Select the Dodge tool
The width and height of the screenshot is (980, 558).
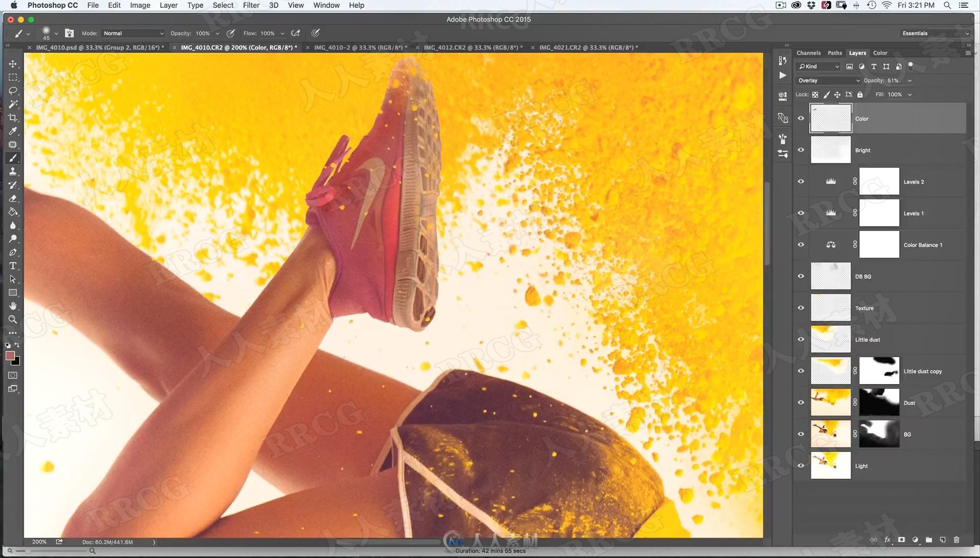[x=13, y=239]
